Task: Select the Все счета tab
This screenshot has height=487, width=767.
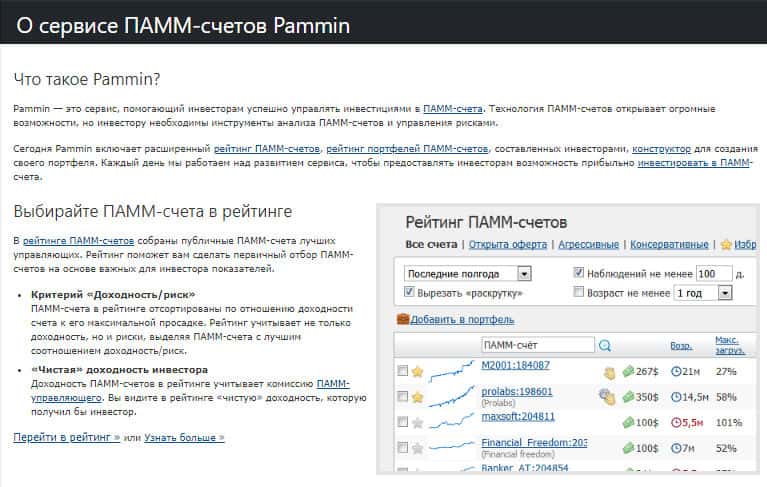Action: (431, 244)
